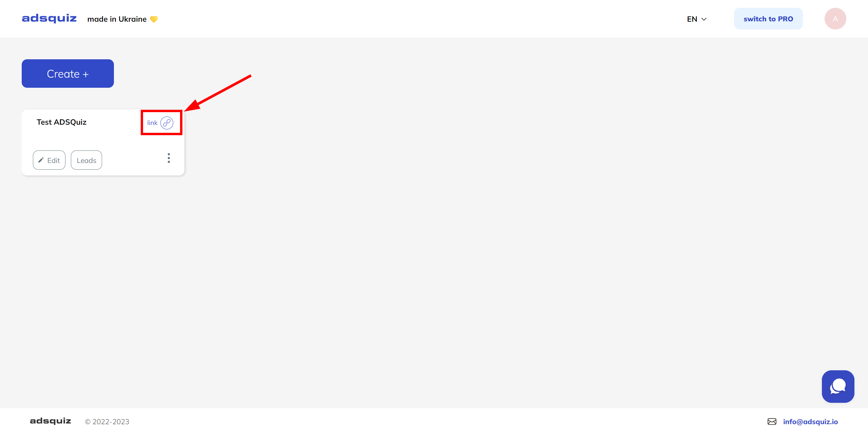Open the three-dot options expander
The height and width of the screenshot is (435, 868).
coord(169,158)
